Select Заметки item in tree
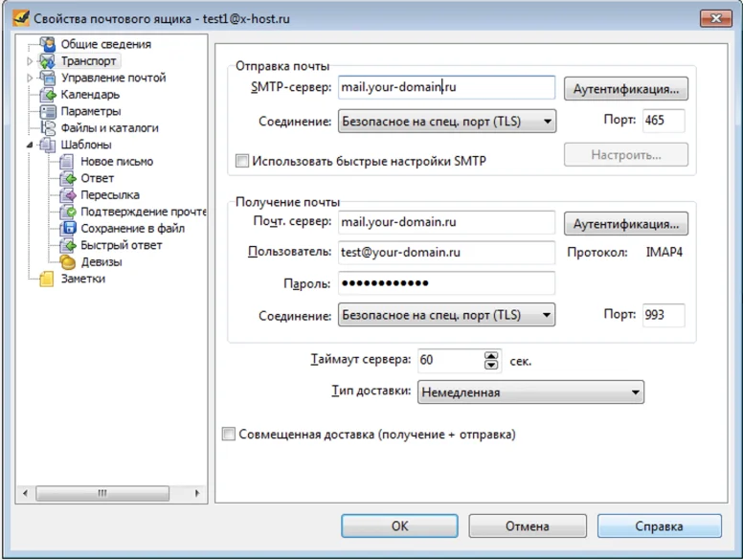This screenshot has width=743, height=560. [x=83, y=279]
